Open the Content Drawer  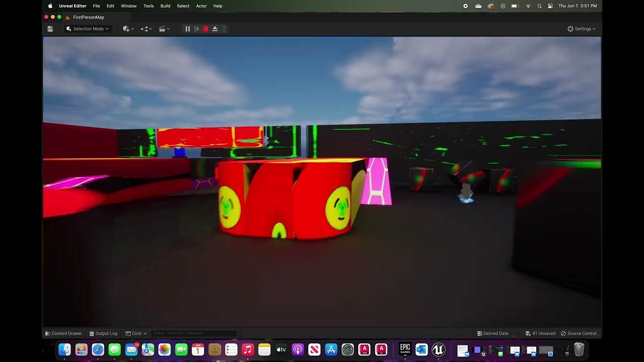[x=63, y=333]
